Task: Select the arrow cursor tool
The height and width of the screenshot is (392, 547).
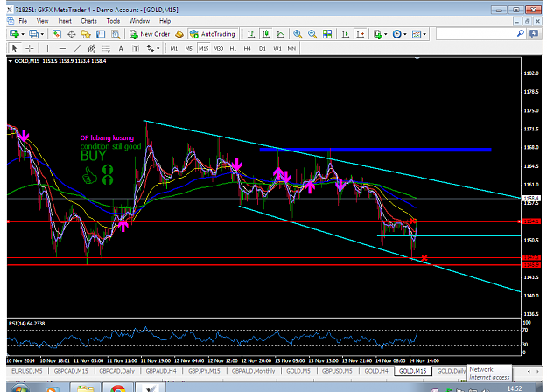Action: pyautogui.click(x=14, y=48)
